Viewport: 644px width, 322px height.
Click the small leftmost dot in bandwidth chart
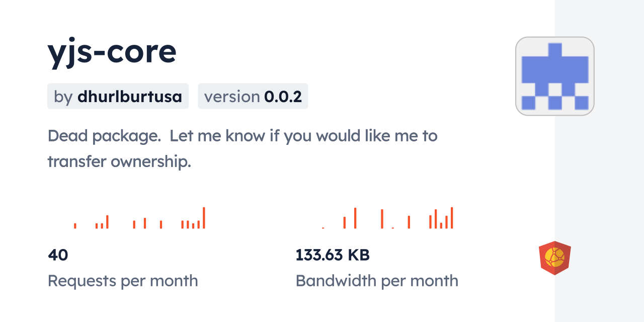323,228
